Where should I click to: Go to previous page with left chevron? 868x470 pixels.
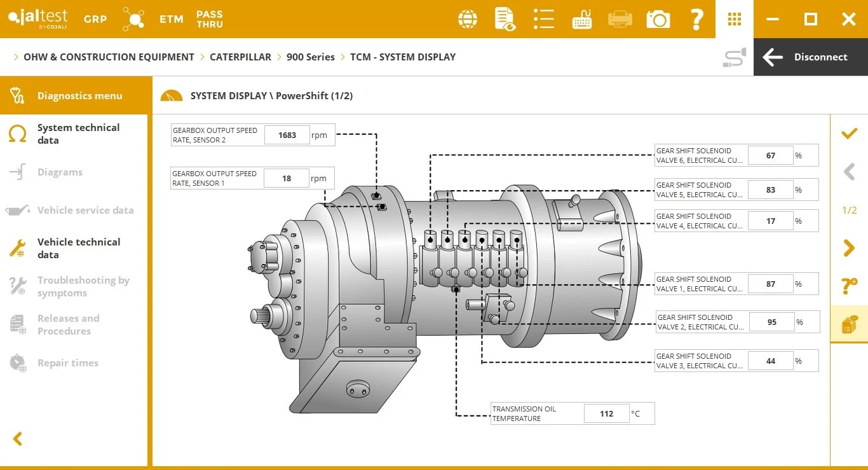(849, 172)
